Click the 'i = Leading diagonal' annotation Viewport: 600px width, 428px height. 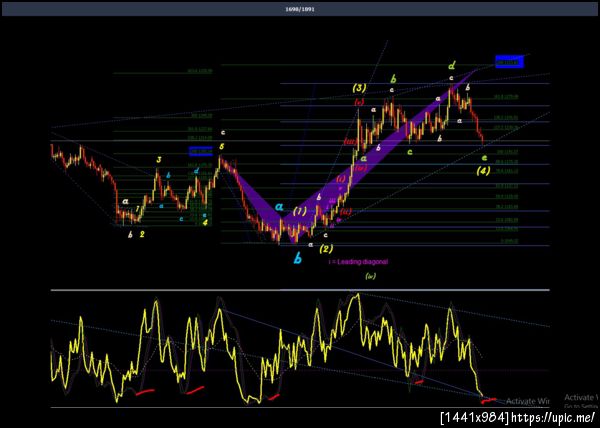click(358, 262)
